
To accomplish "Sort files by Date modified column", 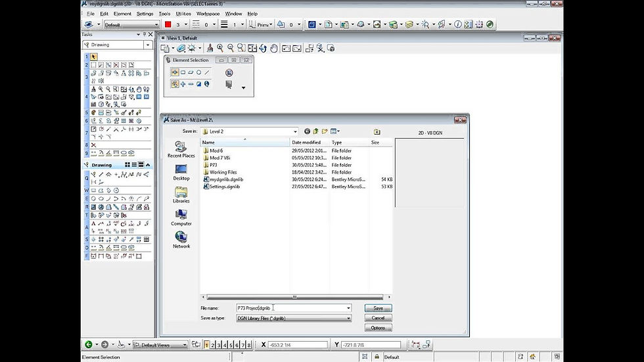I will [x=310, y=143].
